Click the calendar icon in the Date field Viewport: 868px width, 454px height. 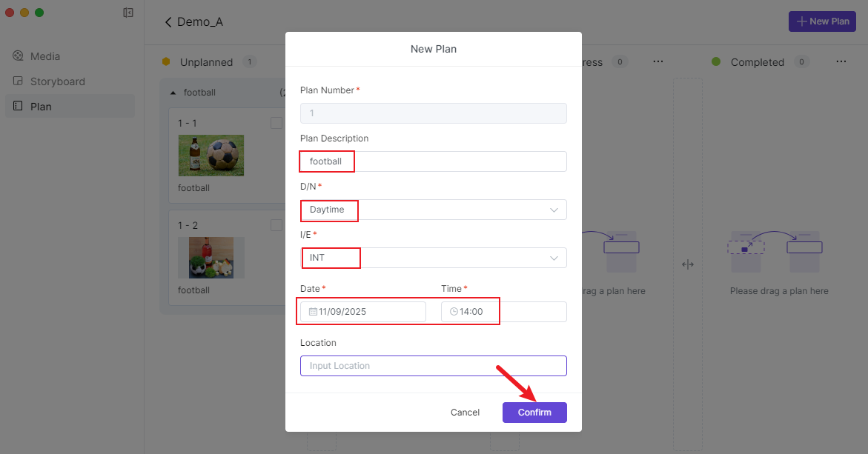pyautogui.click(x=313, y=312)
